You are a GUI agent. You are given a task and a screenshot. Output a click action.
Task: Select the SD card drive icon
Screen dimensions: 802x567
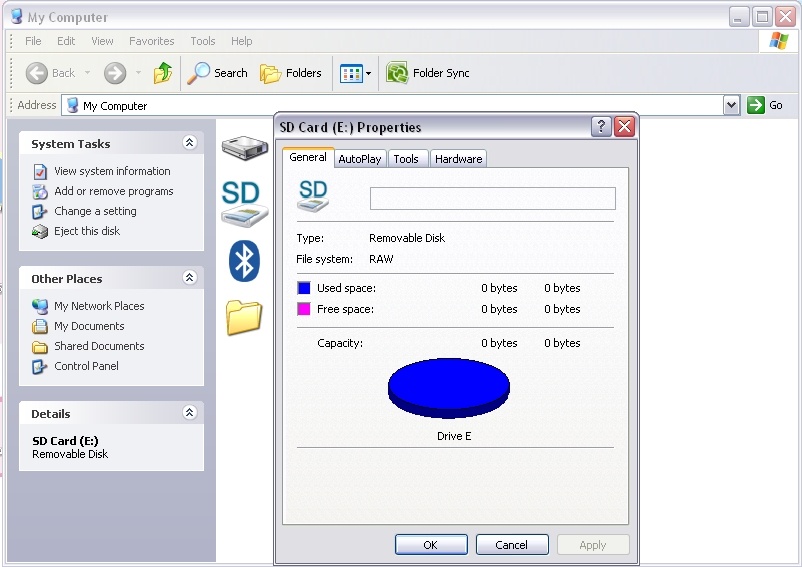244,203
